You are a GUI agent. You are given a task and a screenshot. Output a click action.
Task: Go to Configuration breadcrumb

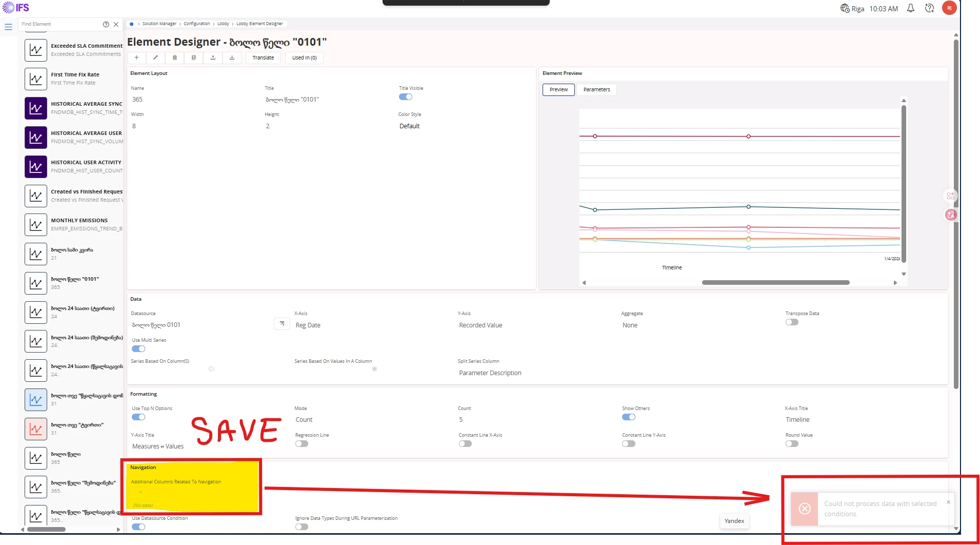tap(197, 24)
